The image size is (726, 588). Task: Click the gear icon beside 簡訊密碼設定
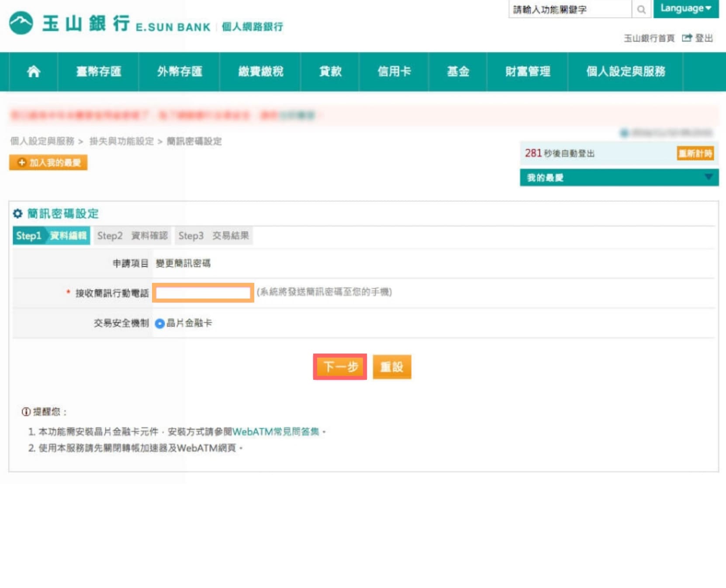(x=17, y=213)
